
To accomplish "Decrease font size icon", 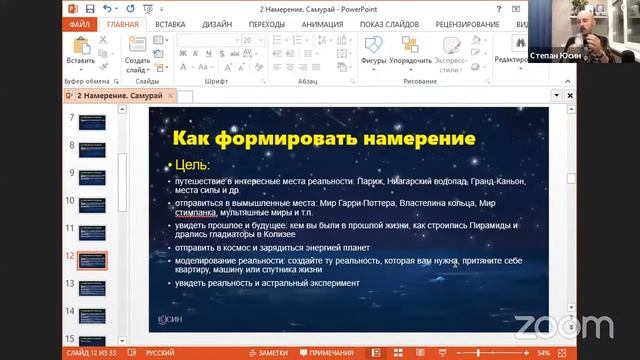I will tap(241, 67).
